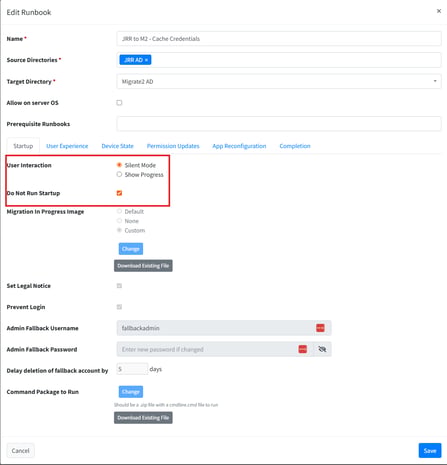This screenshot has width=447, height=465.
Task: Uncheck the Do Not Run Startup checkbox
Action: (x=119, y=193)
